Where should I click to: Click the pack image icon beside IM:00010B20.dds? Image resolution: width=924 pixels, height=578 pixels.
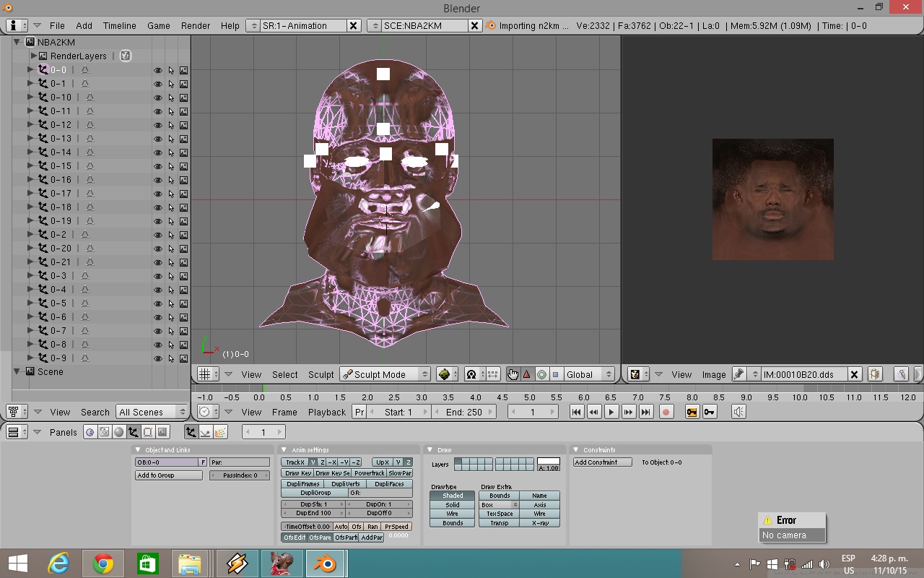coord(875,374)
